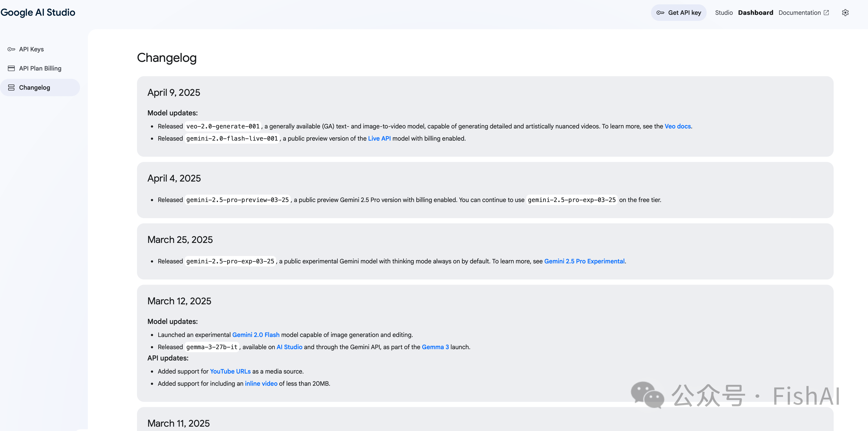Viewport: 868px width, 431px height.
Task: Click the March 12, 2025 heading
Action: (179, 301)
